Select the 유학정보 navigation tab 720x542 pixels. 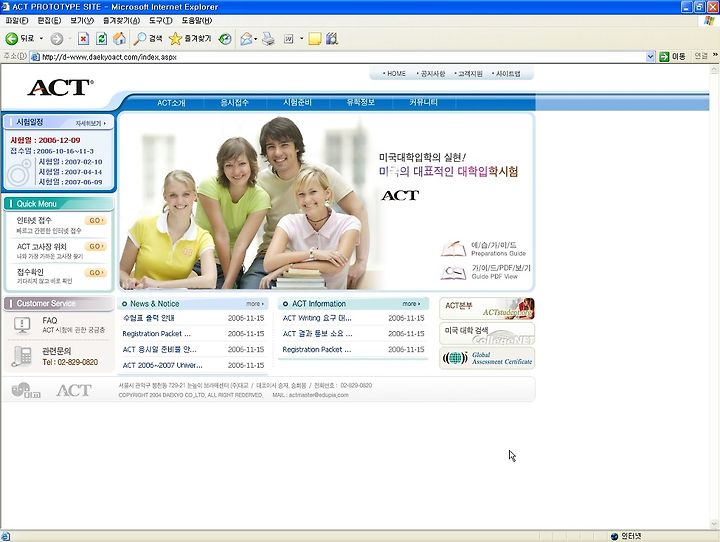pyautogui.click(x=361, y=102)
